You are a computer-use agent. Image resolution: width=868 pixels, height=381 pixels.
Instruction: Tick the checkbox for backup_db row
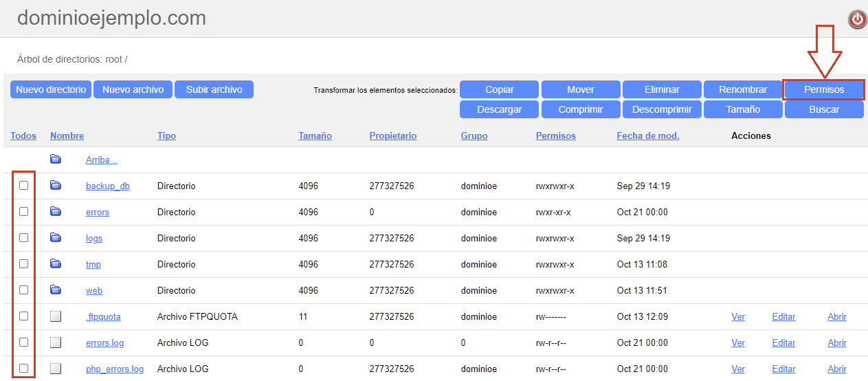click(24, 186)
